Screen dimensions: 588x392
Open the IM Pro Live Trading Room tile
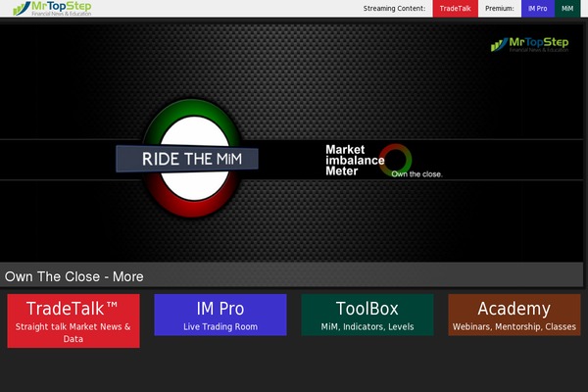[x=220, y=315]
